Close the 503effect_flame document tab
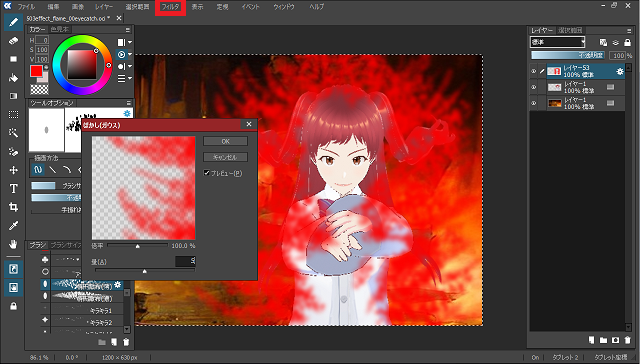This screenshot has height=364, width=640. 119,18
